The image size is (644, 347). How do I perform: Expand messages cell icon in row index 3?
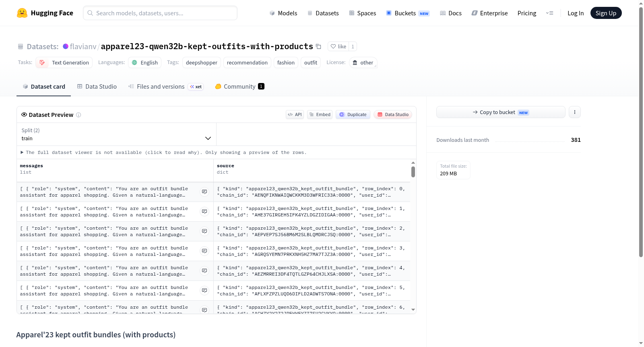click(x=204, y=251)
